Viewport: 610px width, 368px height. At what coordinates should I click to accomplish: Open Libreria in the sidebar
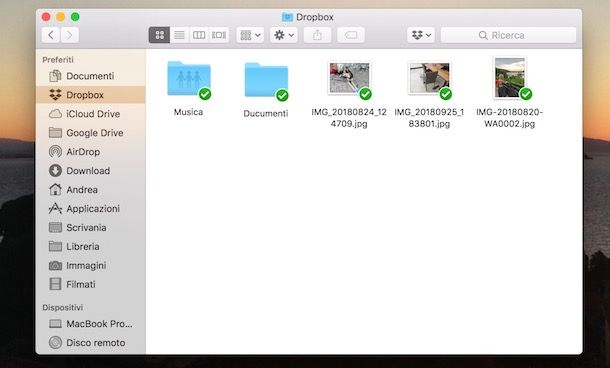(x=90, y=247)
